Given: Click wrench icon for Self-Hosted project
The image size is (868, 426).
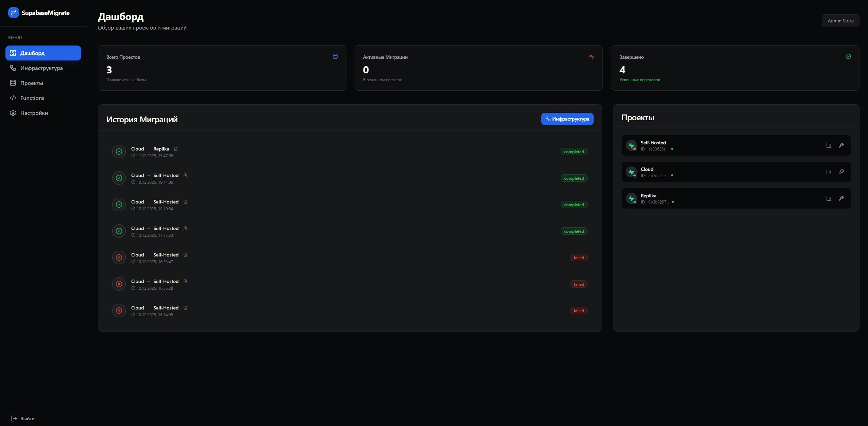Looking at the screenshot, I should tap(841, 145).
